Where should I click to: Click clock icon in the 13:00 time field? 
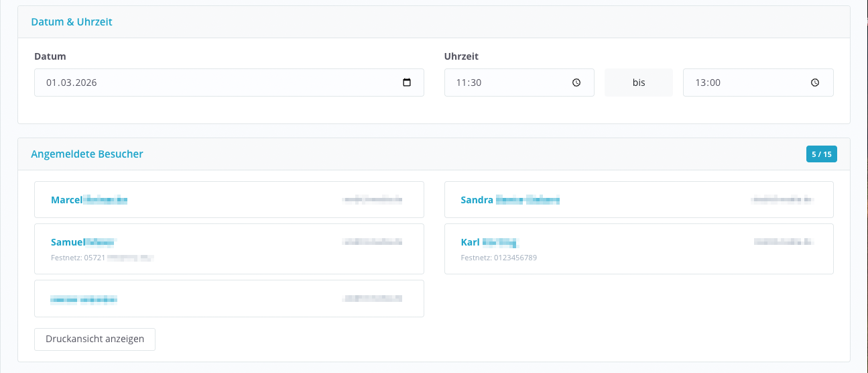click(815, 83)
